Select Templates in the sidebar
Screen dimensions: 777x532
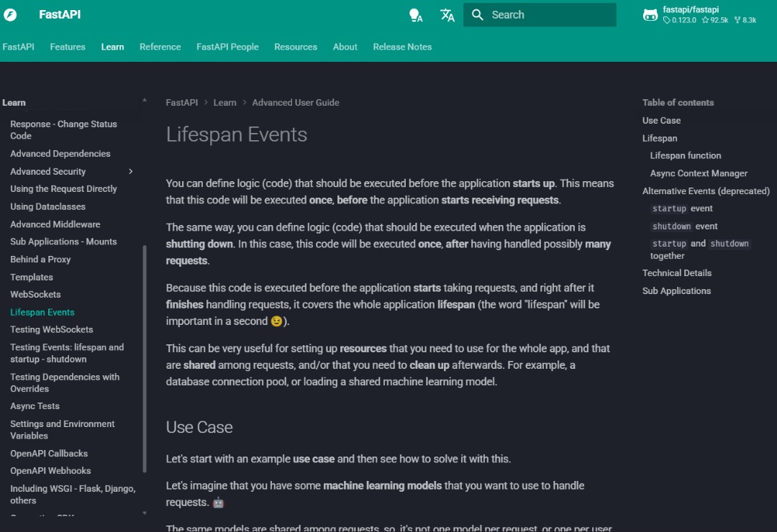pyautogui.click(x=32, y=277)
